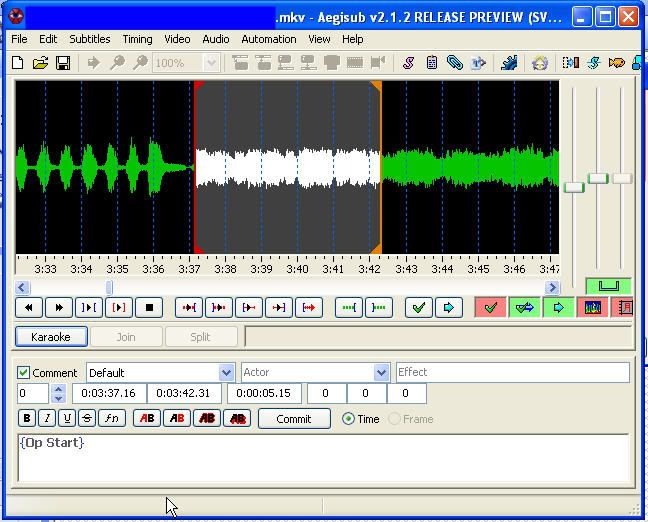648x522 pixels.
Task: Toggle strikeout formatting button
Action: pyautogui.click(x=87, y=418)
